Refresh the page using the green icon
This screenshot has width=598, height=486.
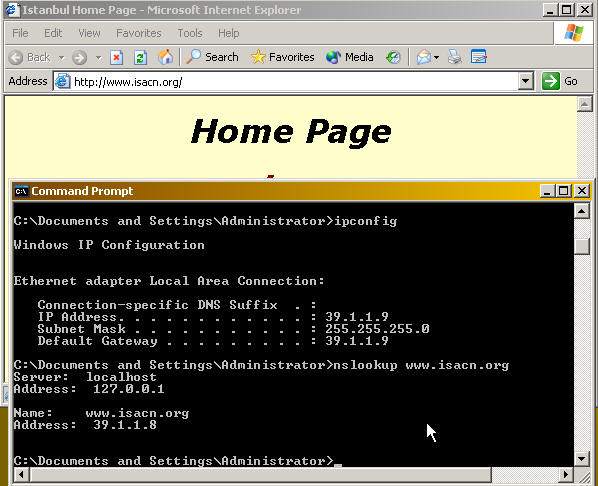pos(140,58)
